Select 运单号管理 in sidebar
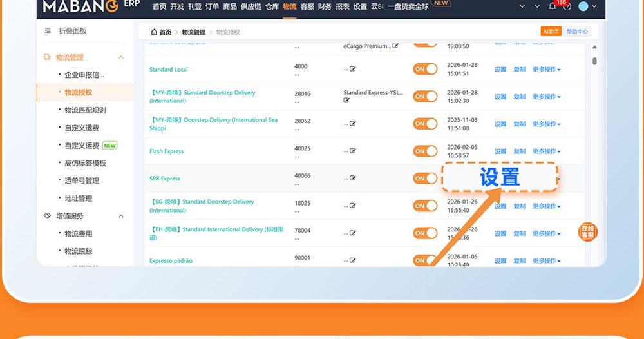Screen dimensions: 644x339 click(82, 180)
